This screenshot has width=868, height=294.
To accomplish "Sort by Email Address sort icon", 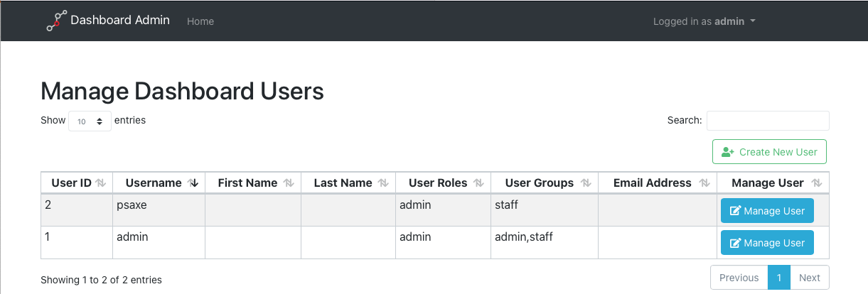I will (704, 183).
